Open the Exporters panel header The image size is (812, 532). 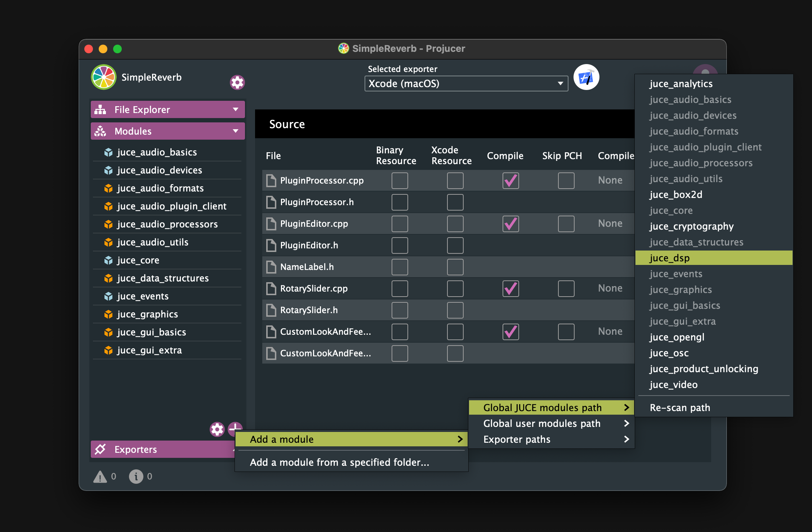163,449
